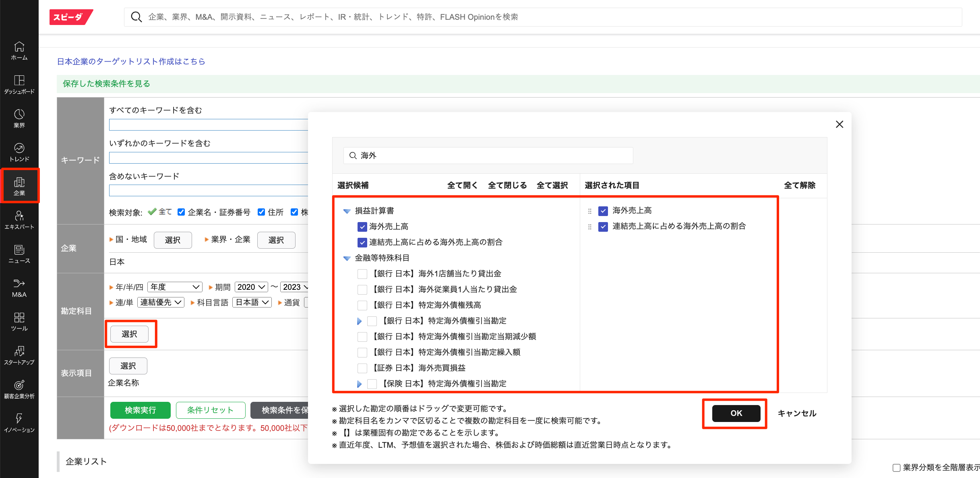Click 全て選択 in dialog header
The width and height of the screenshot is (980, 478).
[552, 185]
